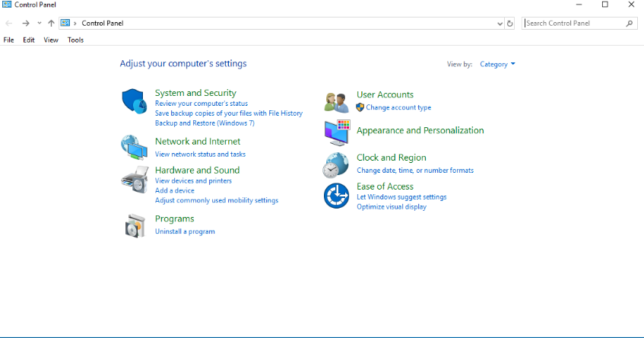Click the Hardware and Sound printer icon
The width and height of the screenshot is (644, 338).
click(133, 180)
